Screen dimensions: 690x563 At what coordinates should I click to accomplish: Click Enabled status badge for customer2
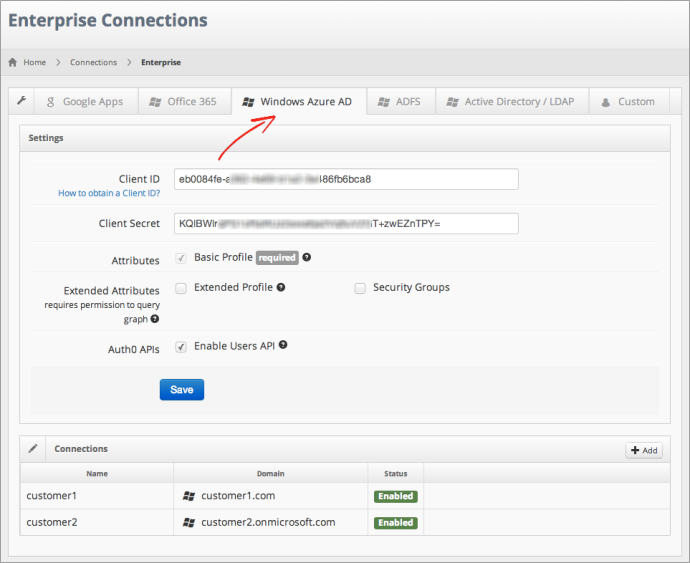pos(396,523)
